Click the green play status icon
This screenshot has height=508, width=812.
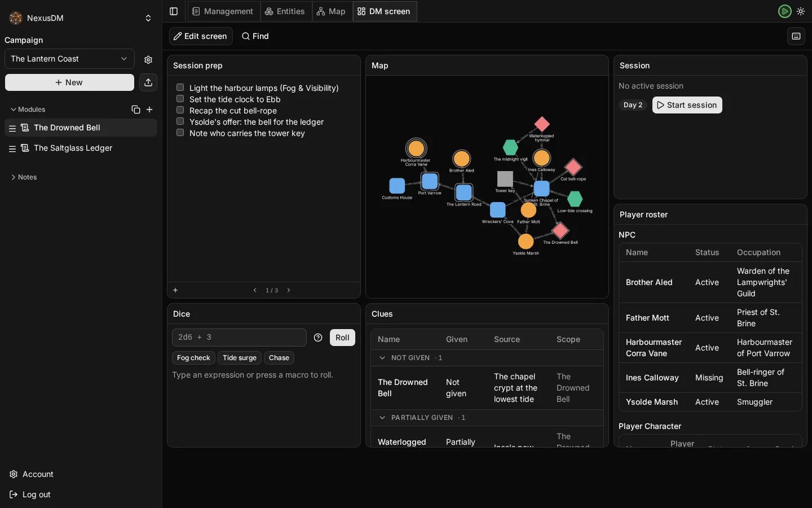[x=784, y=11]
